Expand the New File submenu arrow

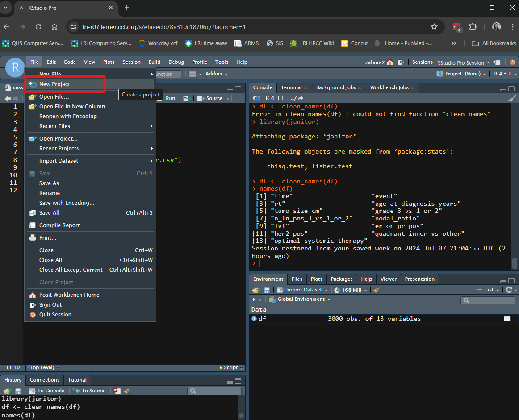coord(151,74)
